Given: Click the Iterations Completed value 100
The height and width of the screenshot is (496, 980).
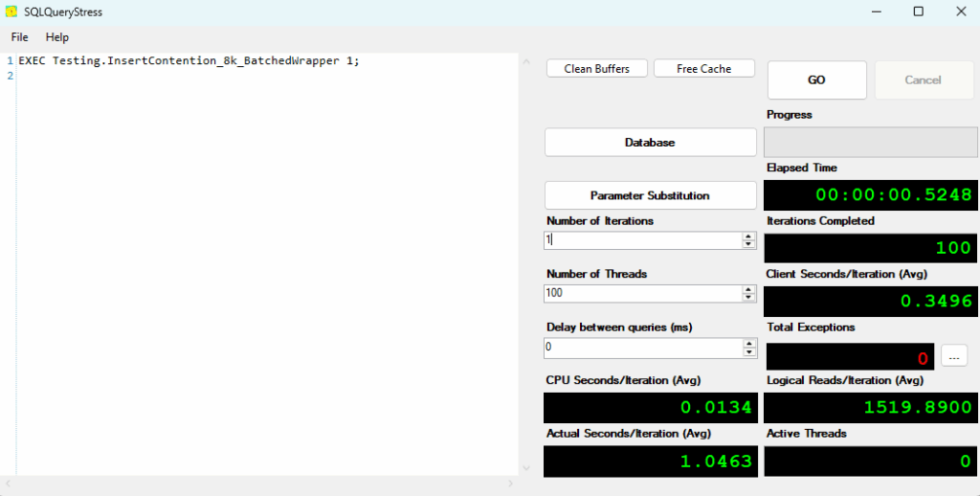Looking at the screenshot, I should pyautogui.click(x=953, y=248).
